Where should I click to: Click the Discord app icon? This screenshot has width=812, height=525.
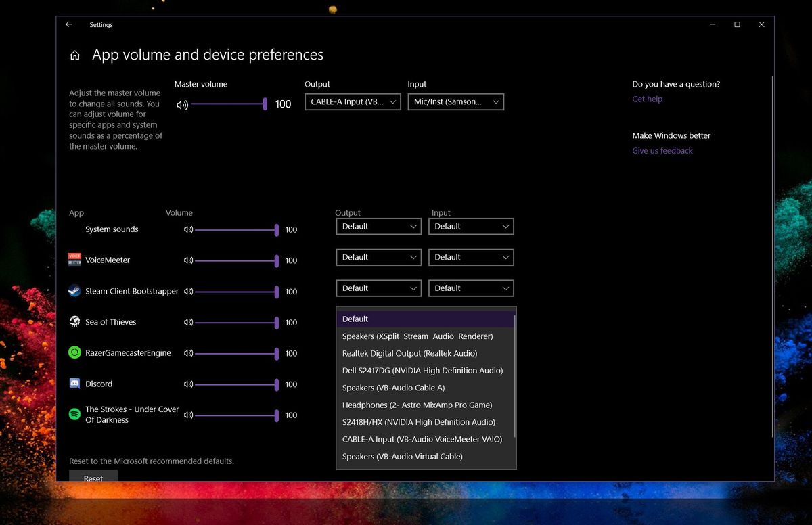pyautogui.click(x=74, y=384)
